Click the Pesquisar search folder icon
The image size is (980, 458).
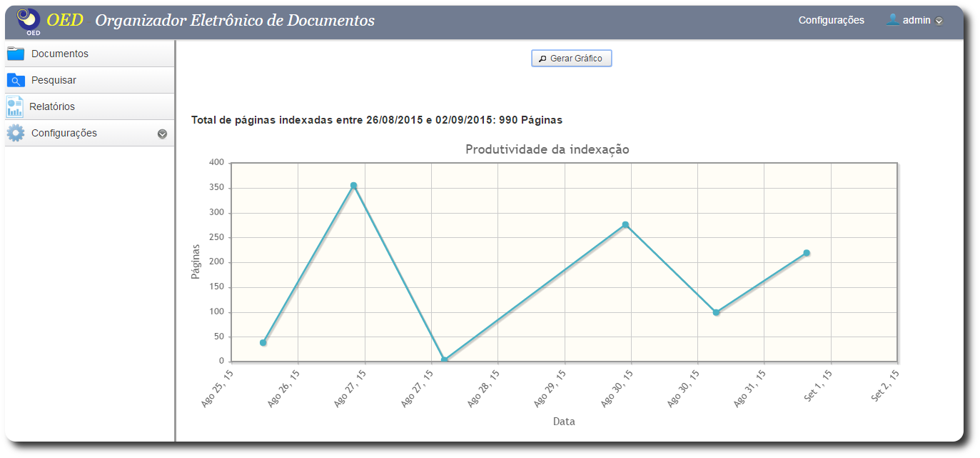16,80
